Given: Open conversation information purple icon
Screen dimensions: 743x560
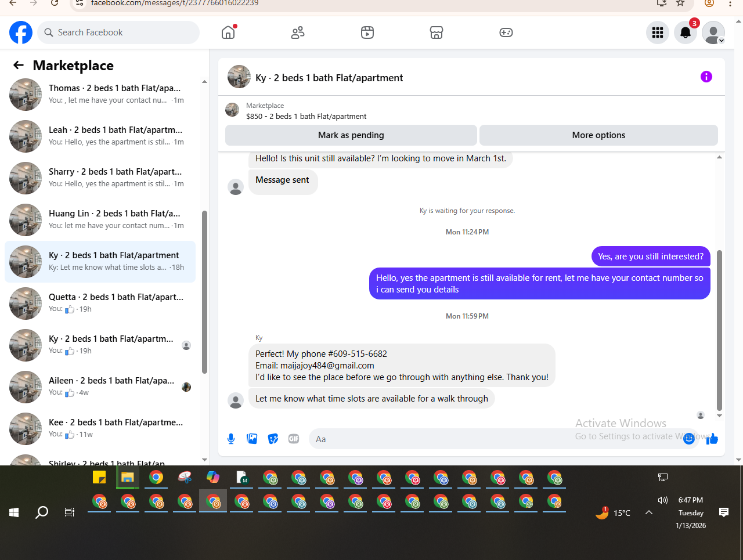Looking at the screenshot, I should click(706, 77).
